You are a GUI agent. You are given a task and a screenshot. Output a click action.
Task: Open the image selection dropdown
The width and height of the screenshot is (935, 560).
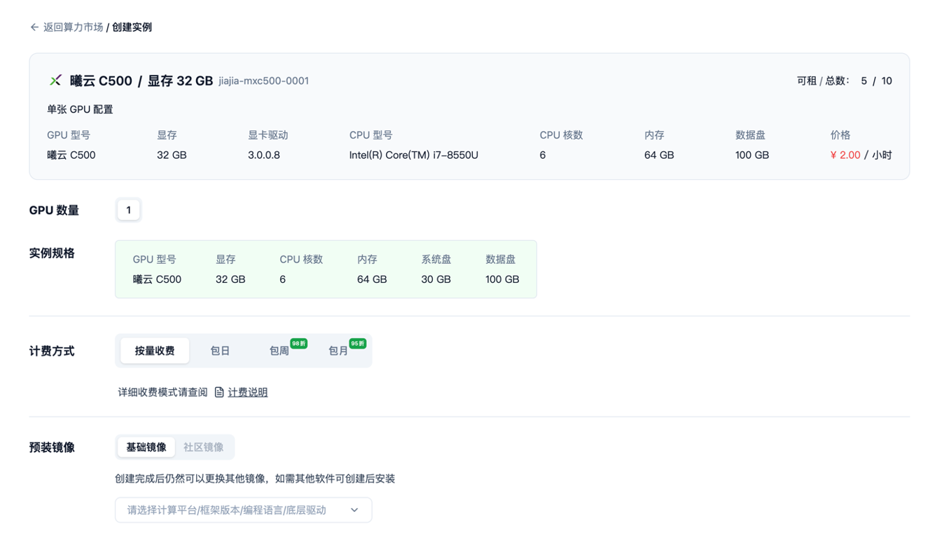pos(243,510)
